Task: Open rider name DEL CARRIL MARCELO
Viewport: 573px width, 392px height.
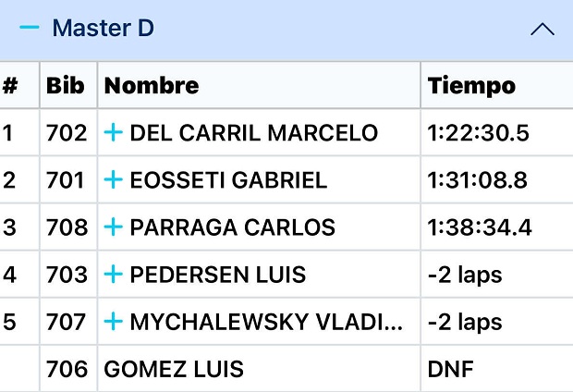Action: (253, 133)
